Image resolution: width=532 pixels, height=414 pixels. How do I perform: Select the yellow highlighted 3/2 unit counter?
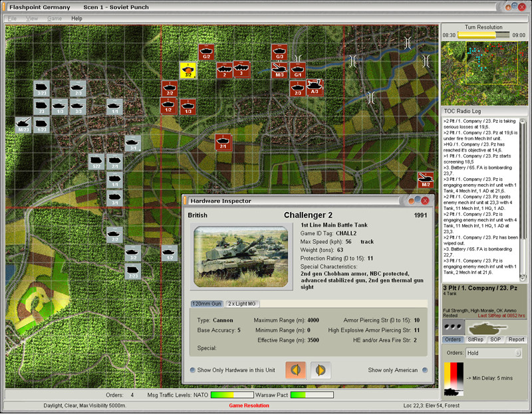188,70
